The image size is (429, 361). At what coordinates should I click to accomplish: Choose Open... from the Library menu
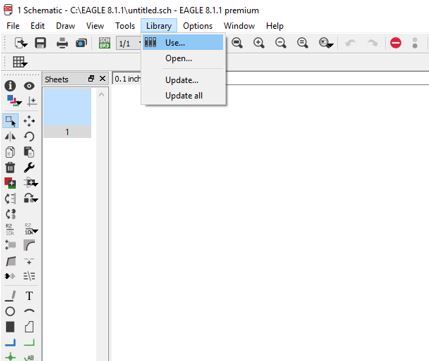click(x=178, y=58)
